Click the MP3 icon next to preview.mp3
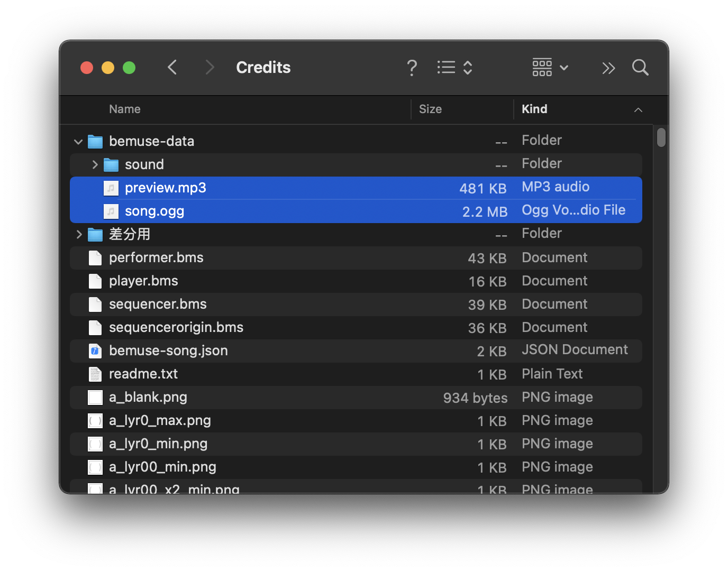This screenshot has width=728, height=572. coord(111,188)
